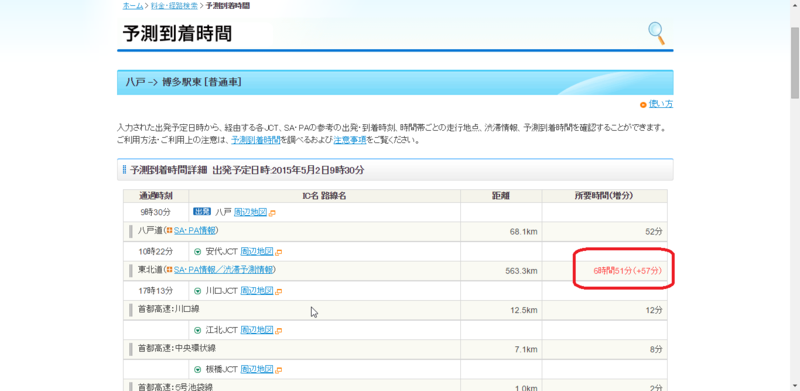Click the 9時30分 passing time cell
This screenshot has width=800, height=391.
point(156,212)
